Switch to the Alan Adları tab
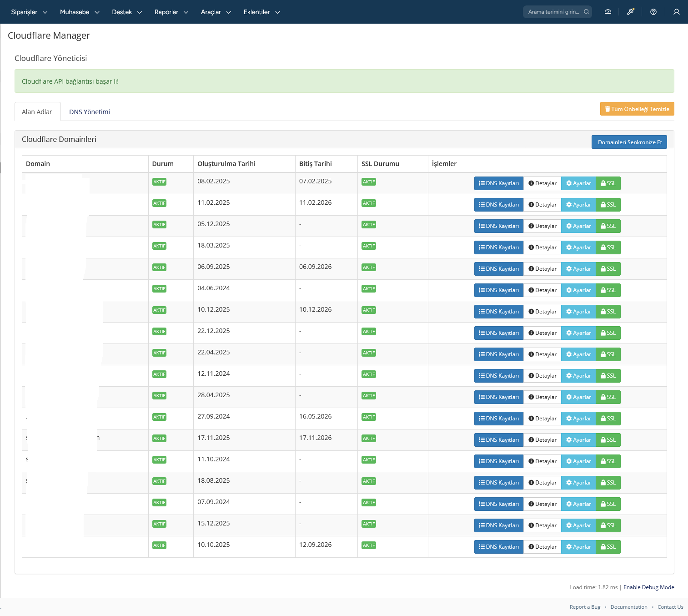Image resolution: width=688 pixels, height=616 pixels. pyautogui.click(x=38, y=112)
